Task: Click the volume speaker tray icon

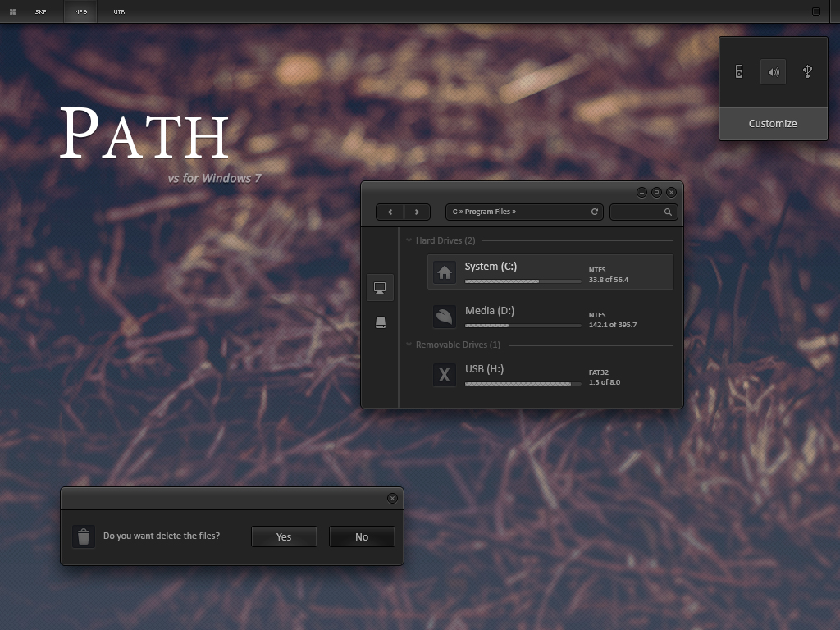Action: tap(773, 72)
